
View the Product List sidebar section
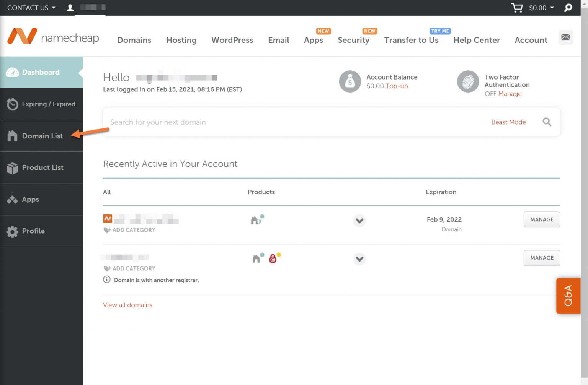[x=12, y=167]
